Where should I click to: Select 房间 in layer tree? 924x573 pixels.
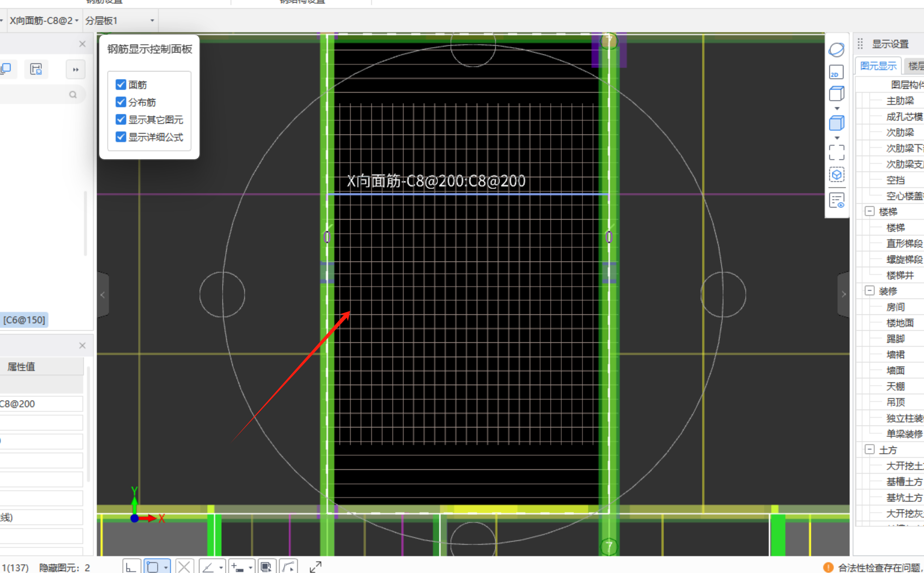click(895, 307)
